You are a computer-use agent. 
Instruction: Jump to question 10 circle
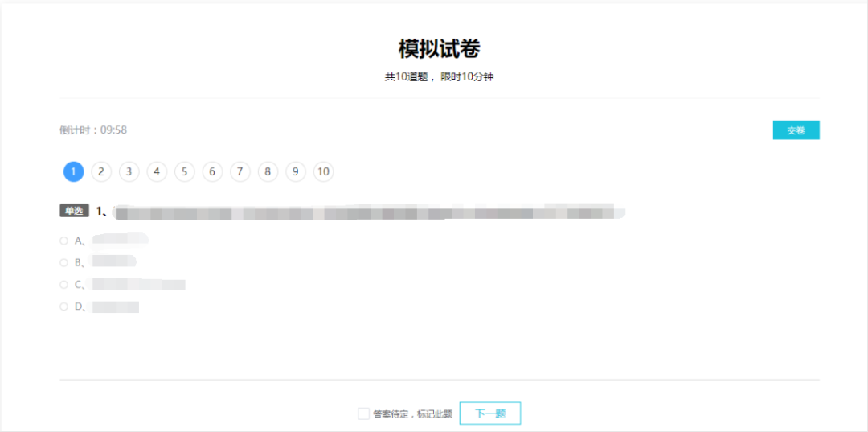coord(323,171)
